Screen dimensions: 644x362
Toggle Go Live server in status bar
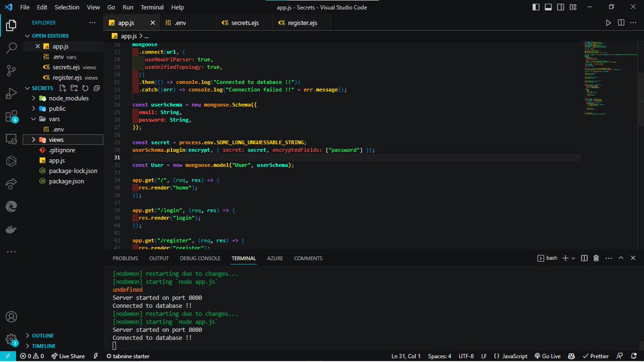547,356
